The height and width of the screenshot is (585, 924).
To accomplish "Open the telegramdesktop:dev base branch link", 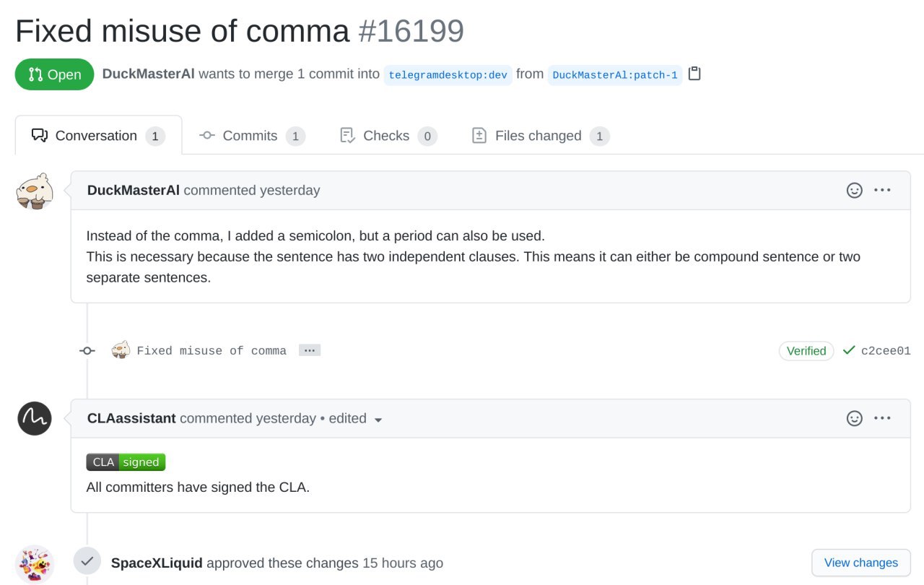I will 448,75.
